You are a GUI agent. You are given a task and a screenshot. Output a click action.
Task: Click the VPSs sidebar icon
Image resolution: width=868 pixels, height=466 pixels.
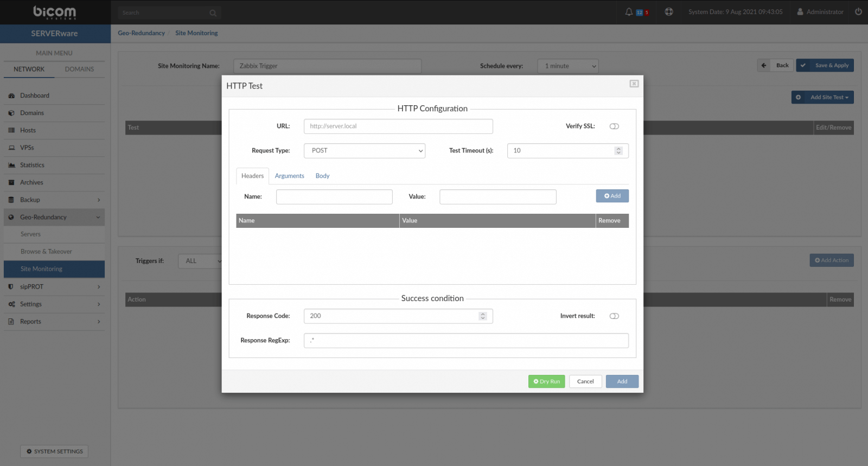pos(11,148)
